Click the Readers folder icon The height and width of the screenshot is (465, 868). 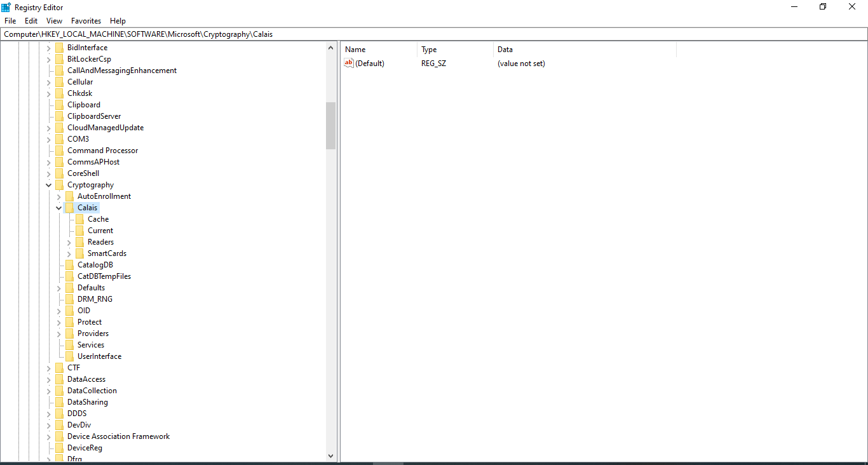(x=80, y=242)
